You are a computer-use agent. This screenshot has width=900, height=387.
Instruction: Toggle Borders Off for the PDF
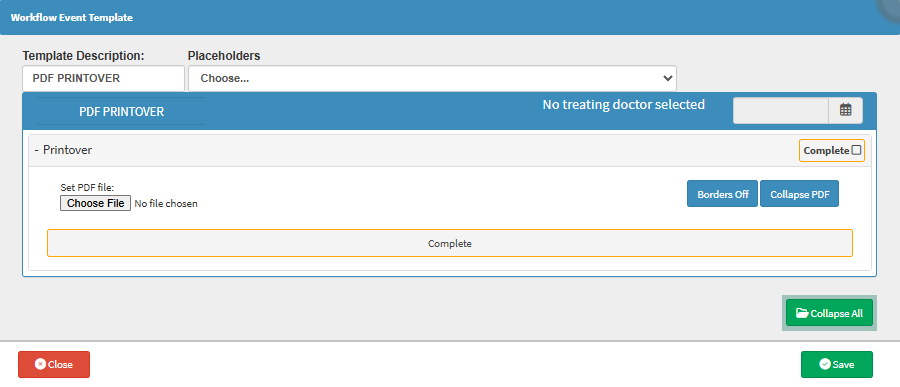tap(722, 194)
